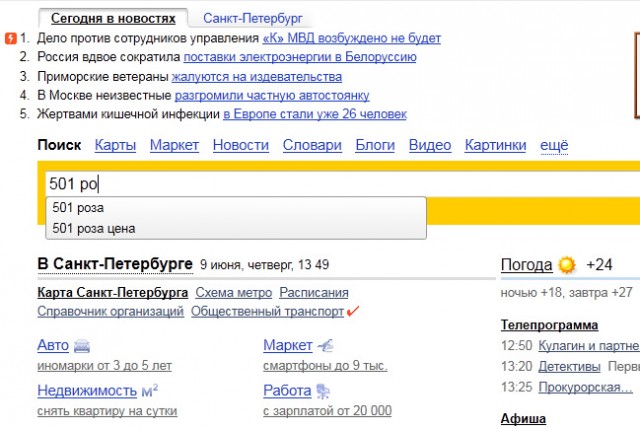Open the lower Маркет service link
640x429 pixels.
click(288, 345)
